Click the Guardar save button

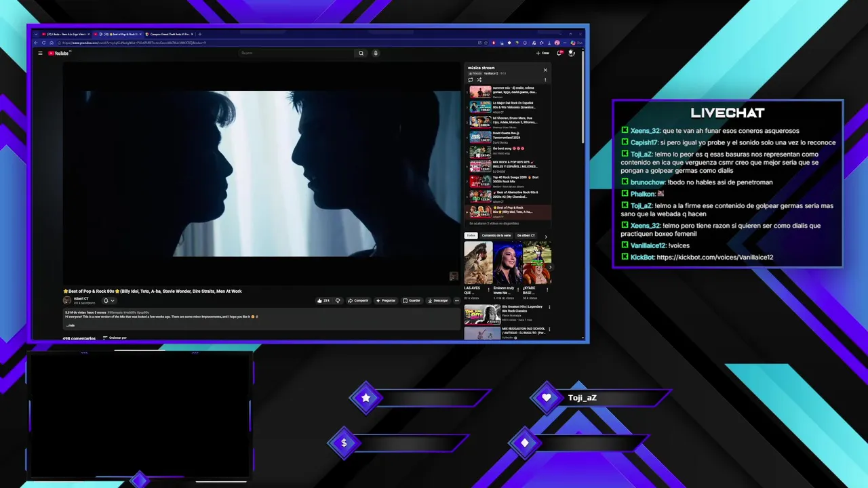click(412, 300)
